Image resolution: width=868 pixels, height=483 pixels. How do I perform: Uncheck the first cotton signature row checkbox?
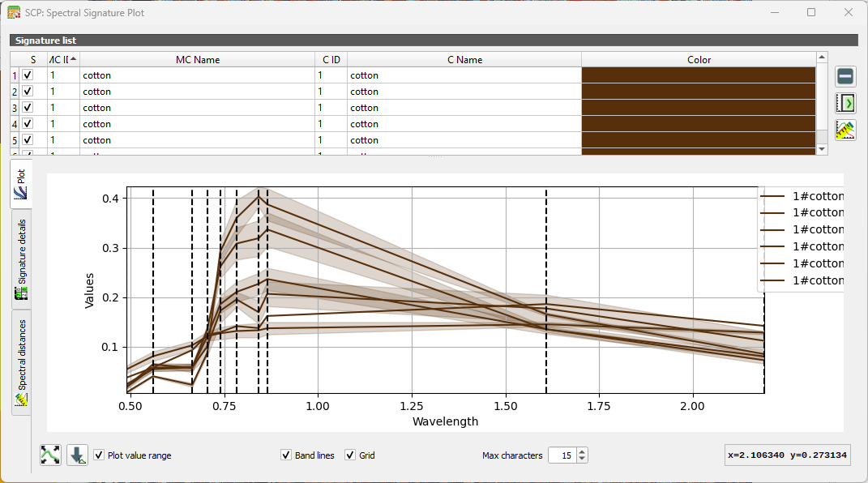point(28,75)
